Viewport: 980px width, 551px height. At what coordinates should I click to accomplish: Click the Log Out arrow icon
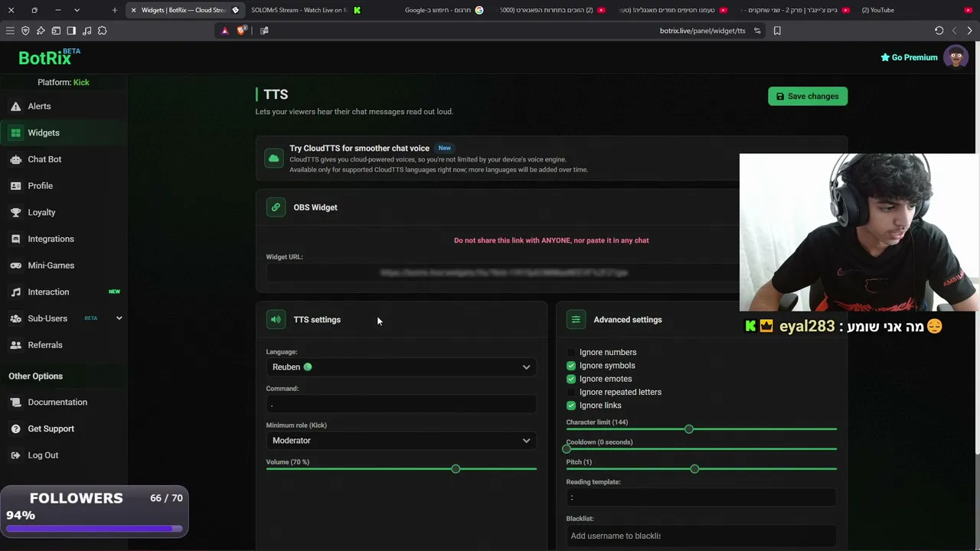pos(15,455)
